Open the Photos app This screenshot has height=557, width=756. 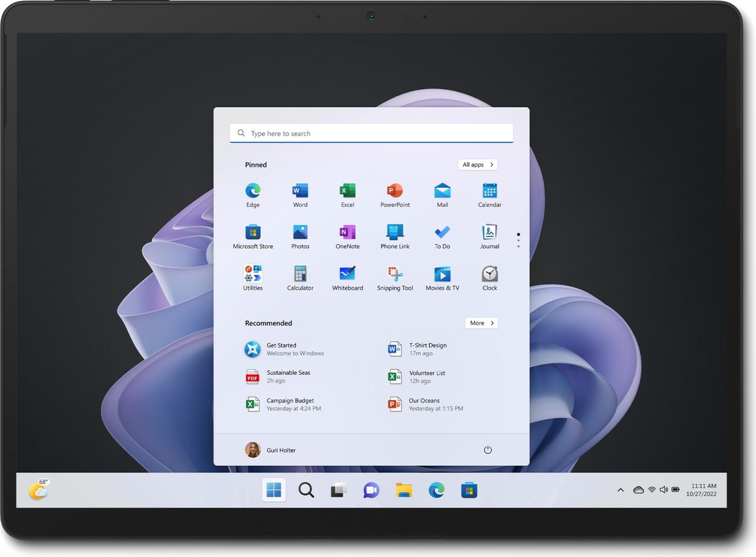(300, 237)
